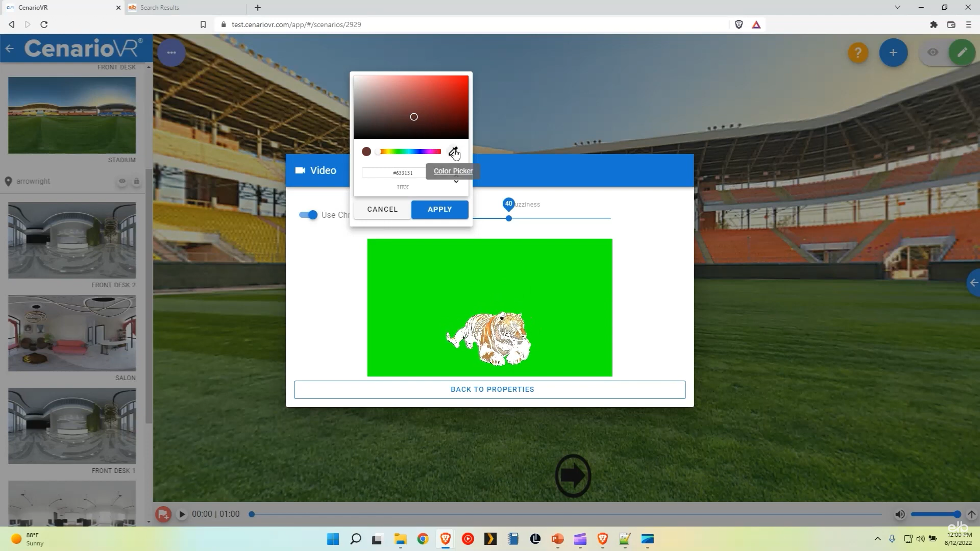Click the green pencil edit mode icon
Screen dimensions: 980x551
coord(962,53)
